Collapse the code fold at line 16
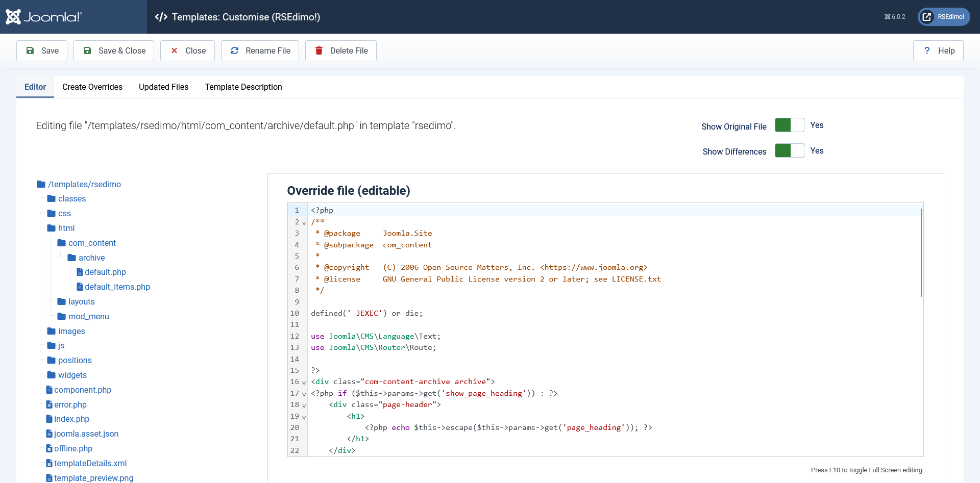 point(304,383)
